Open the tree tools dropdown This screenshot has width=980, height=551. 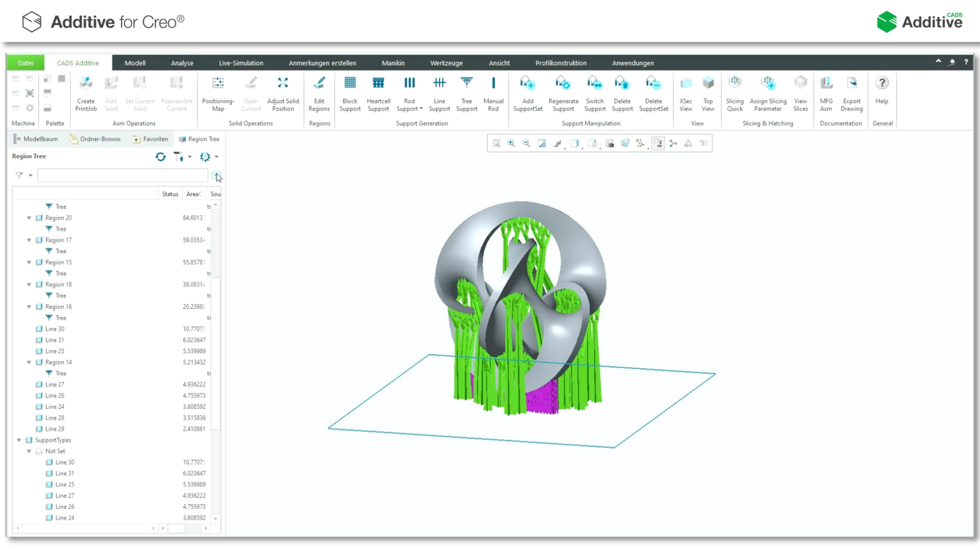190,157
